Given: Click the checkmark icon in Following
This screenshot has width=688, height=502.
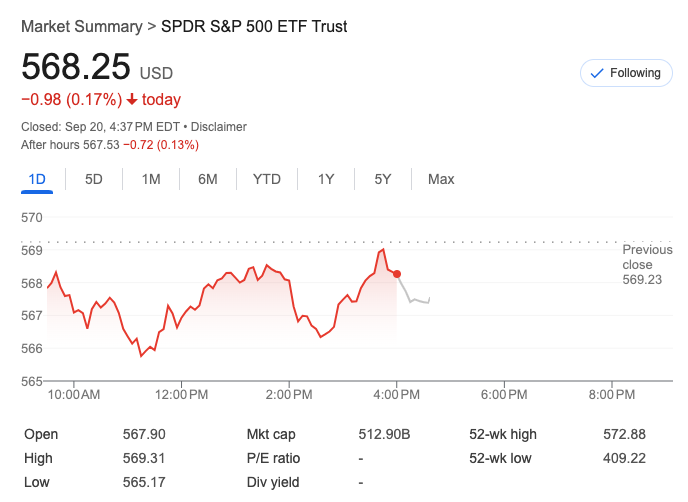Looking at the screenshot, I should (598, 73).
